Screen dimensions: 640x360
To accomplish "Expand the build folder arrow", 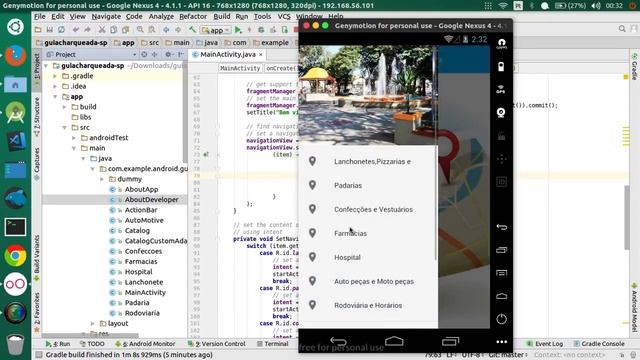I will click(64, 107).
